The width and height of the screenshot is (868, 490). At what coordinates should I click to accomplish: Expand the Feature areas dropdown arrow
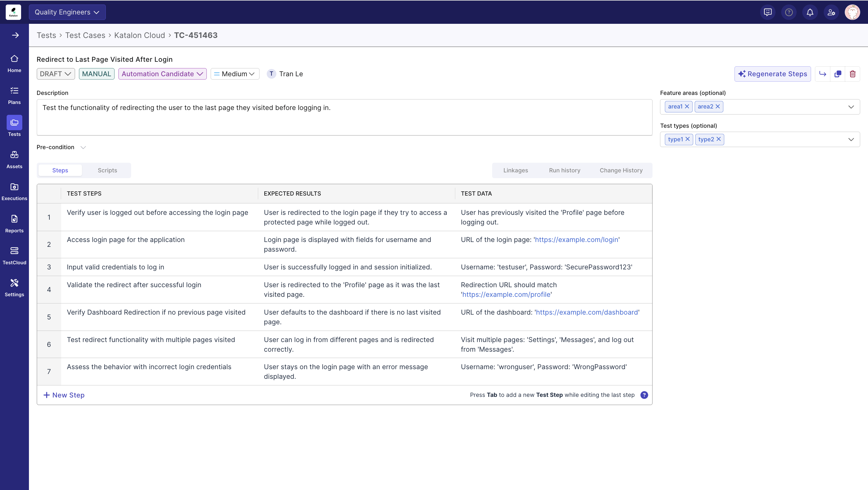pyautogui.click(x=851, y=107)
